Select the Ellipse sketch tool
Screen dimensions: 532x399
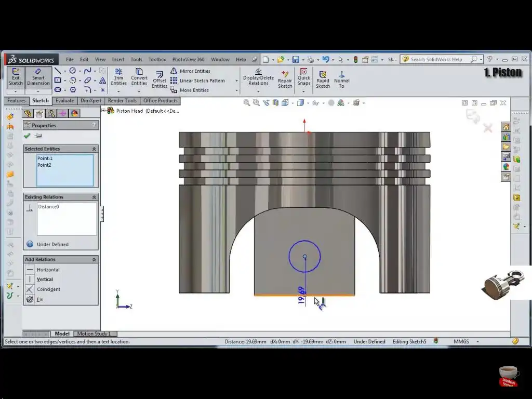click(x=87, y=81)
